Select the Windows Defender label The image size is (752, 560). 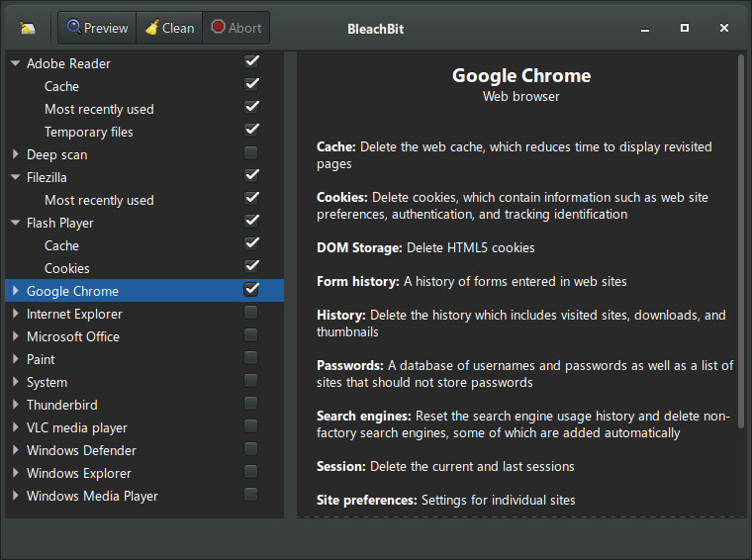coord(81,451)
